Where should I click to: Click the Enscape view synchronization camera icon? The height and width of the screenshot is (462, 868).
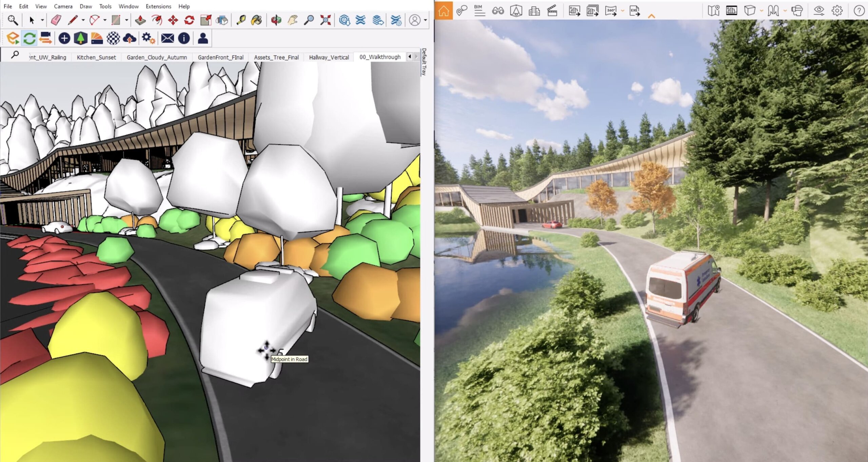coord(45,38)
